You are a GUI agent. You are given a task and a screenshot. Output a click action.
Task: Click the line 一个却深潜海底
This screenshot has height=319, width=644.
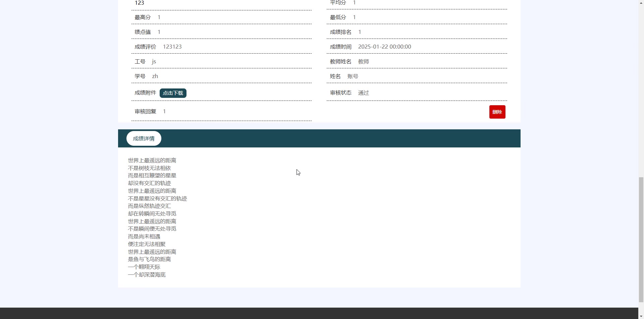(x=147, y=275)
